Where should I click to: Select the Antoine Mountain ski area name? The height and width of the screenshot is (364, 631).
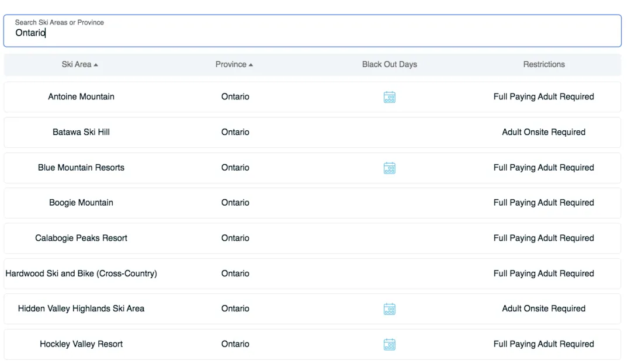pyautogui.click(x=81, y=97)
